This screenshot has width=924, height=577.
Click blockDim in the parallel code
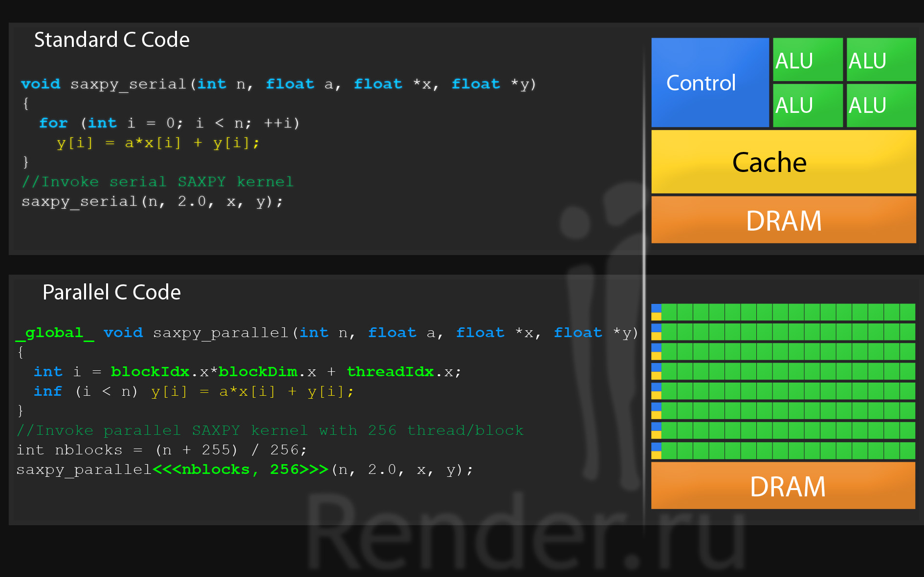click(x=258, y=372)
